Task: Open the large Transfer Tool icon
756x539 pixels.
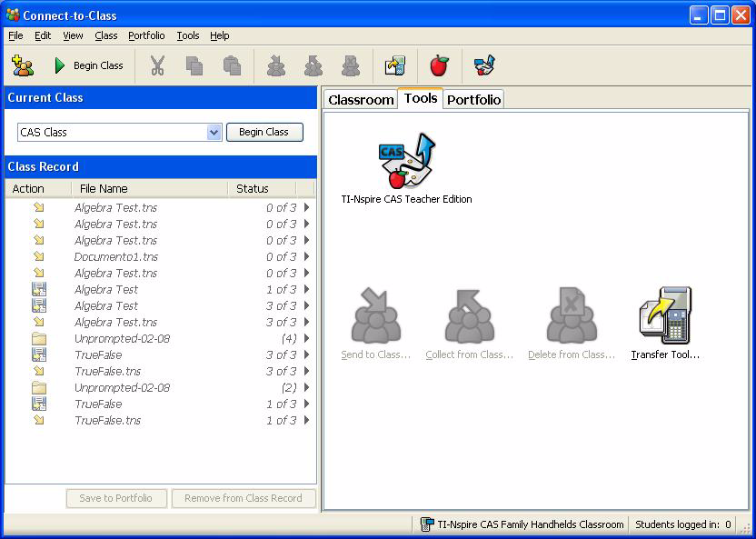Action: click(665, 315)
